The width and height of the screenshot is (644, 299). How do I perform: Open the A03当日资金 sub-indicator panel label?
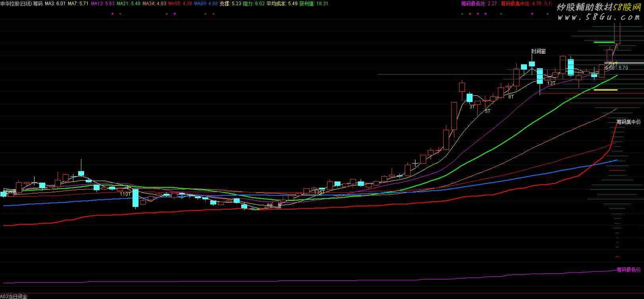click(14, 296)
